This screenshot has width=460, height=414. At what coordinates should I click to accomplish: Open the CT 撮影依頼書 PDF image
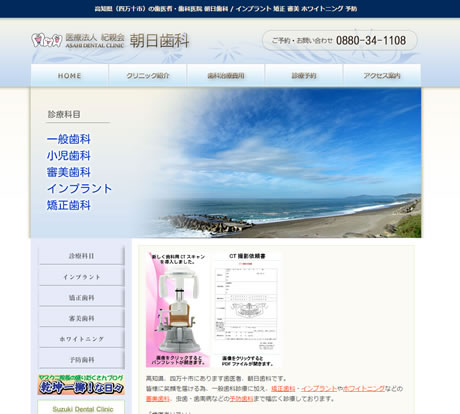coord(247,310)
